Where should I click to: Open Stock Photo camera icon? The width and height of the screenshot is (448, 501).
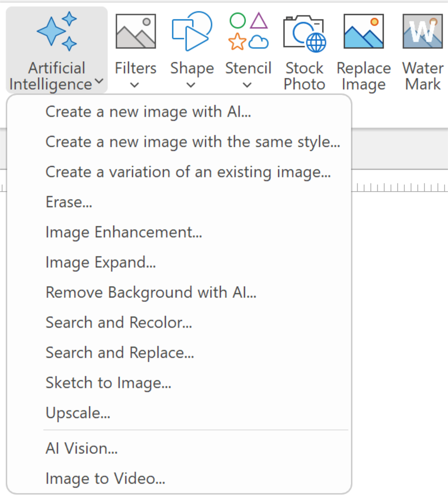(x=304, y=33)
